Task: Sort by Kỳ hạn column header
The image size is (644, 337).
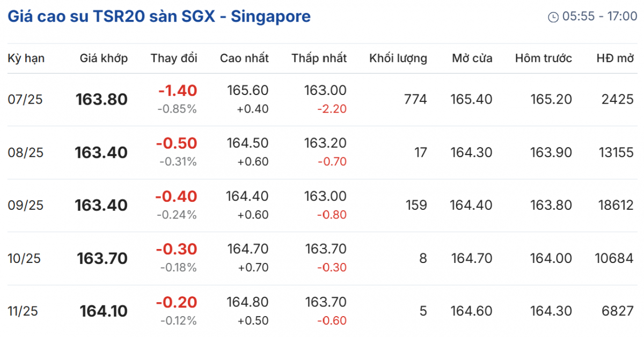Action: click(x=26, y=58)
